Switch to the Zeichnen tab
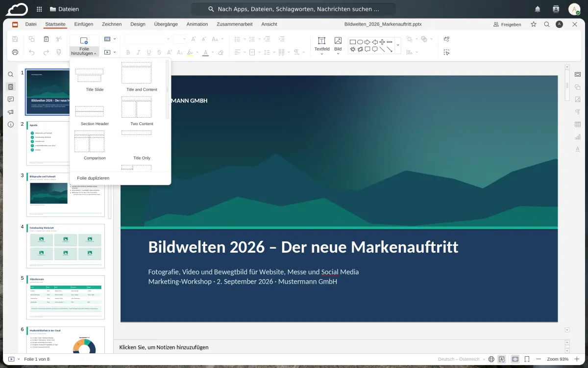The image size is (588, 368). click(112, 24)
